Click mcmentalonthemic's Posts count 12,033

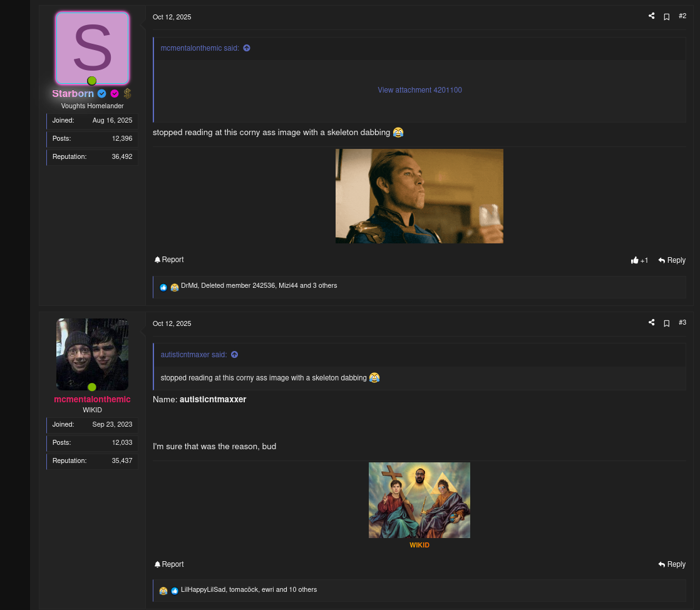point(122,443)
